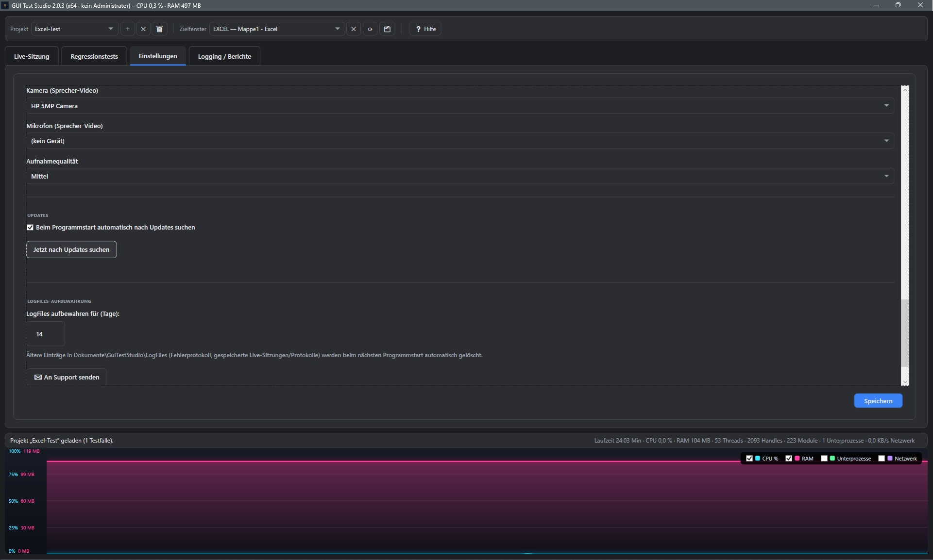Close the GUI Test Studio window
This screenshot has width=933, height=560.
point(920,5)
